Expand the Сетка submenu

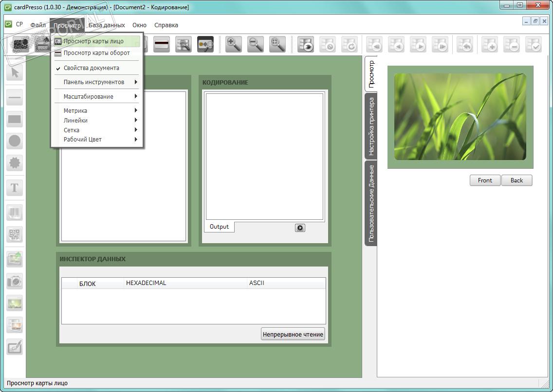[97, 130]
